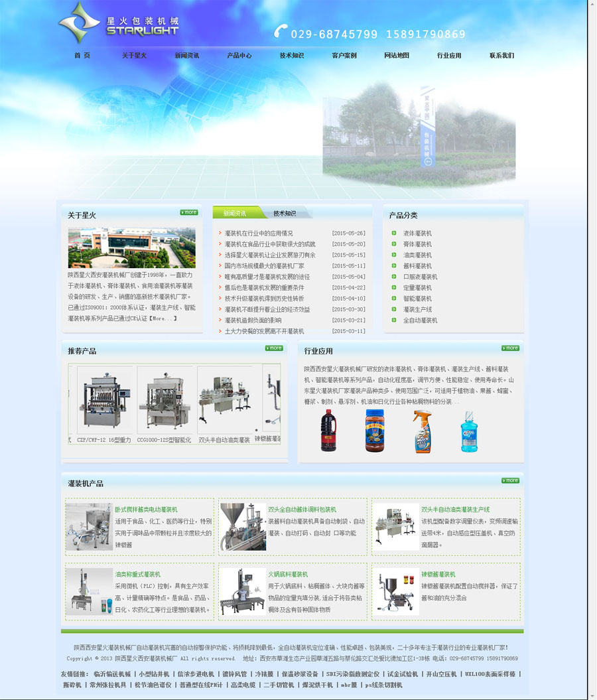Image resolution: width=597 pixels, height=700 pixels.
Task: Click the more icon in the 关于星火 section
Action: [x=188, y=212]
